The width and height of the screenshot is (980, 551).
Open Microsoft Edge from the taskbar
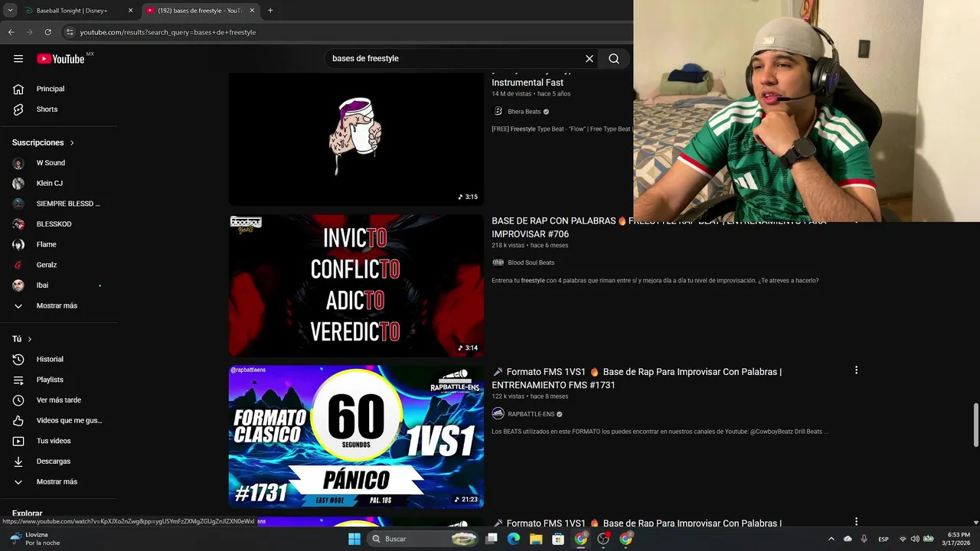tap(514, 539)
